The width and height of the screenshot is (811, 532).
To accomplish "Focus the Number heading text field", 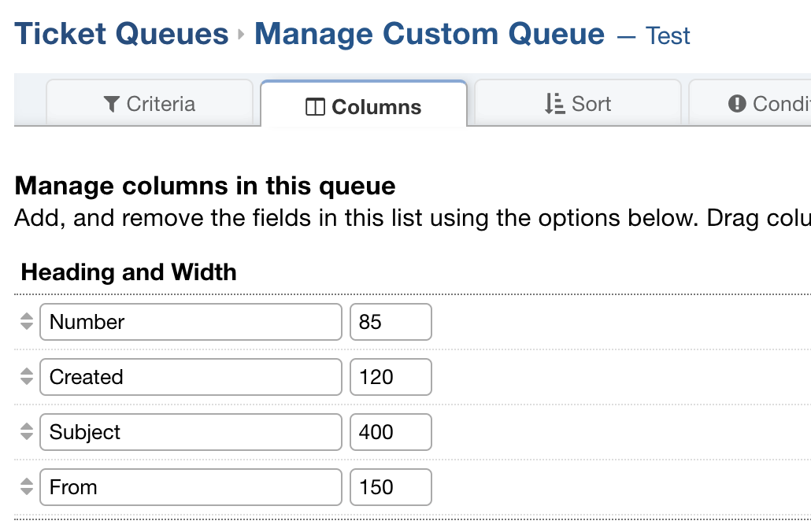I will click(x=191, y=322).
